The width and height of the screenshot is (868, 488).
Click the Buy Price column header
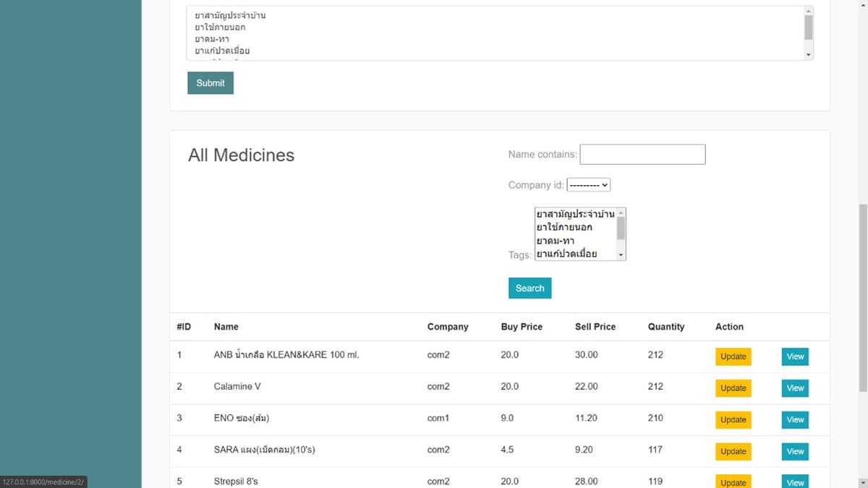click(522, 327)
